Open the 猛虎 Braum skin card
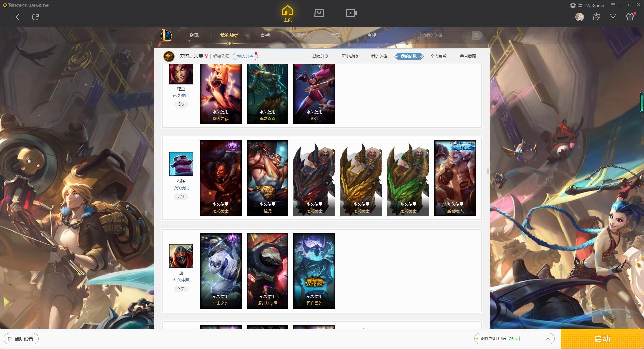 267,178
